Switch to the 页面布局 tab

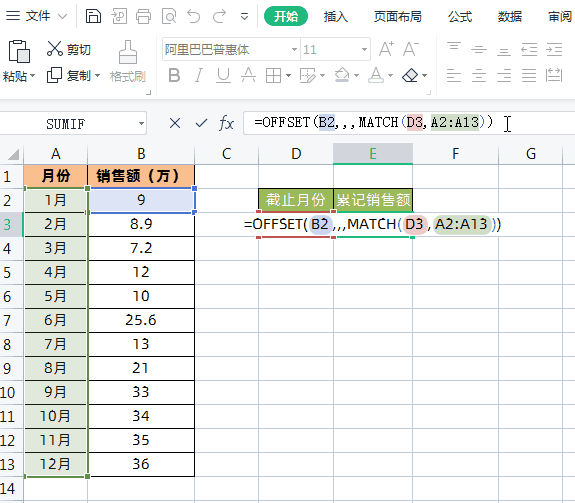398,16
